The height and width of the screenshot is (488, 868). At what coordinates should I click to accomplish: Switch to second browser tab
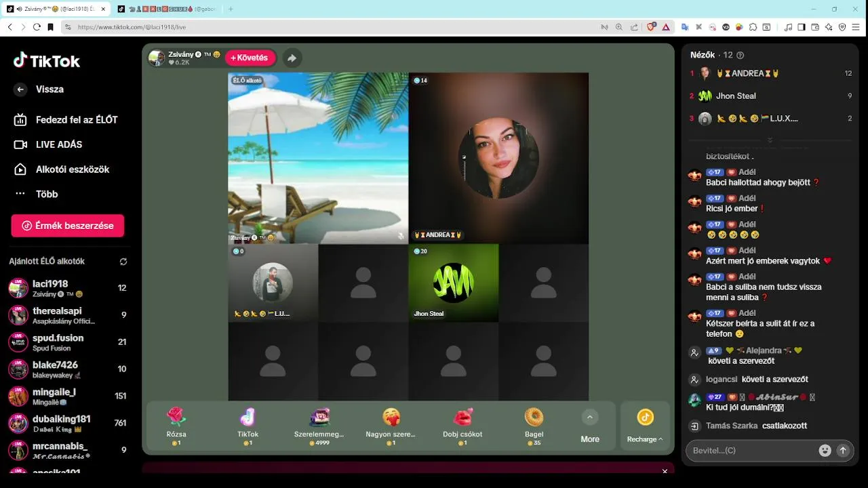pos(168,9)
